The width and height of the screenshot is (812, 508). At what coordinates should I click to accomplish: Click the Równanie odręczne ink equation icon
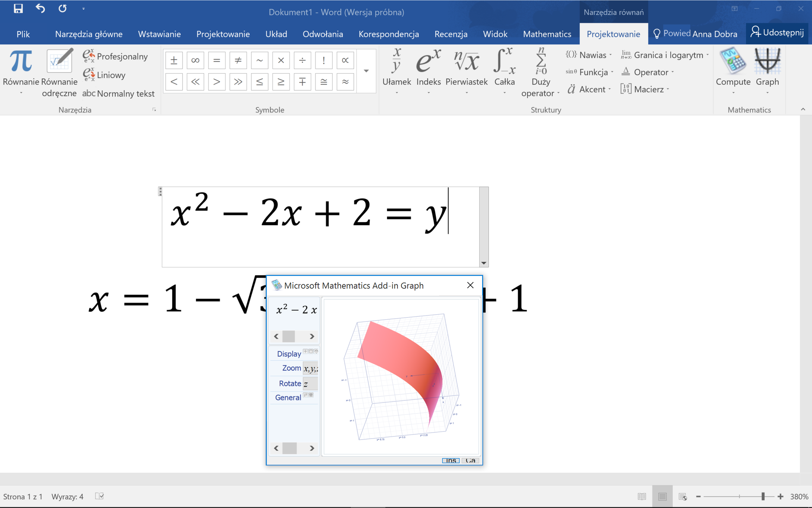(59, 61)
